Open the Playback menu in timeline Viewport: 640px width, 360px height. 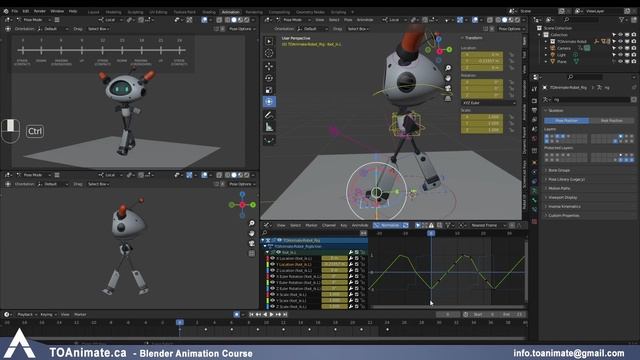click(27, 314)
